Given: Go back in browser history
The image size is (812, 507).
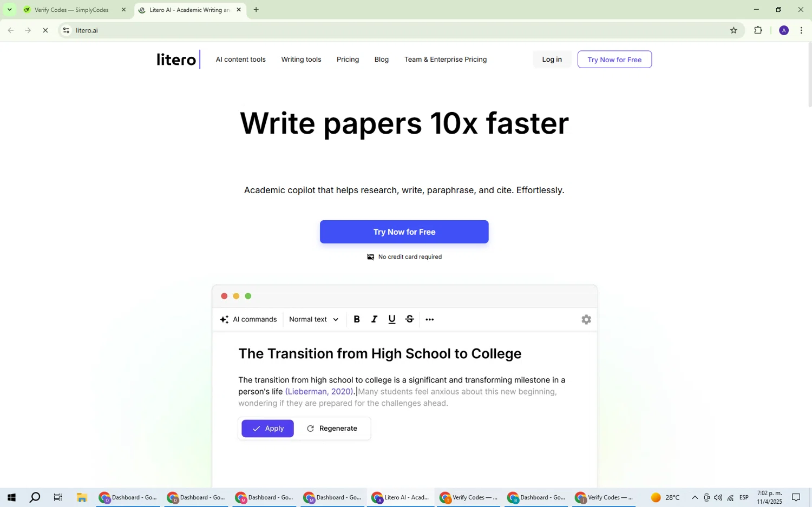Looking at the screenshot, I should [11, 31].
